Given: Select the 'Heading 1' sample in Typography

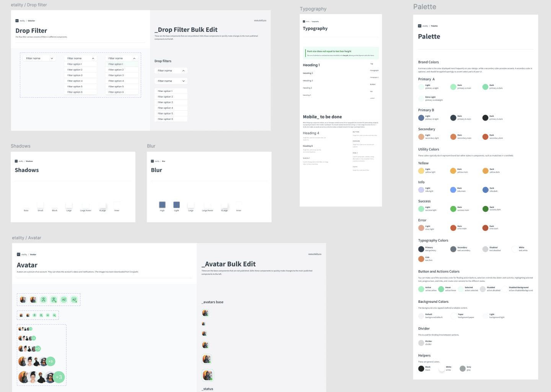Looking at the screenshot, I should tap(311, 65).
